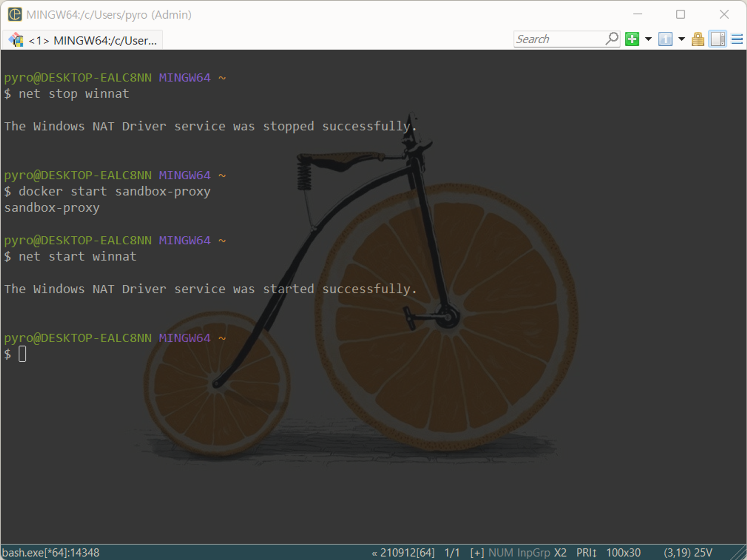Click the InpGrp status indicator
The height and width of the screenshot is (560, 747).
coord(534,553)
